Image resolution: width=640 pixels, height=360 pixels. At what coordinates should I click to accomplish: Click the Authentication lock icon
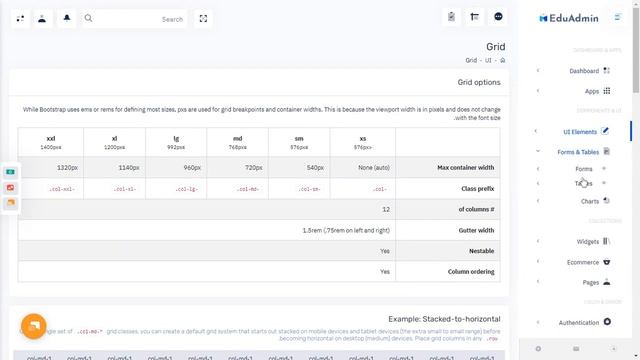(x=607, y=322)
